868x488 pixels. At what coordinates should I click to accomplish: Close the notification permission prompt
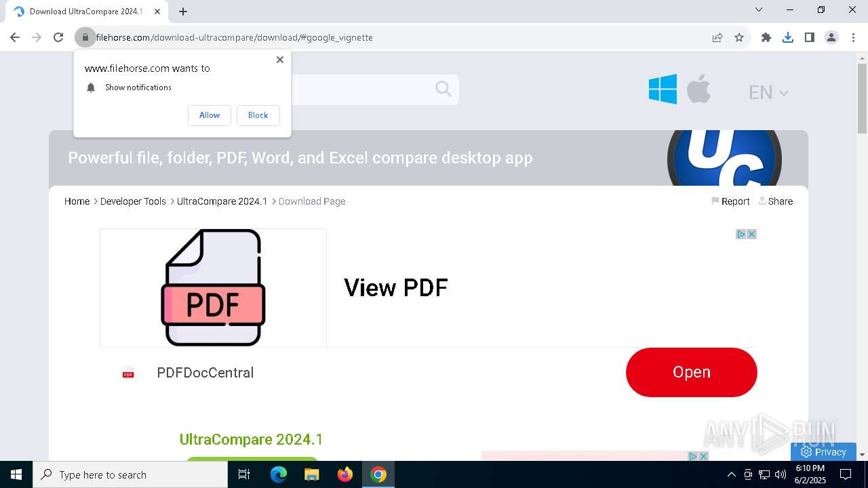coord(280,60)
